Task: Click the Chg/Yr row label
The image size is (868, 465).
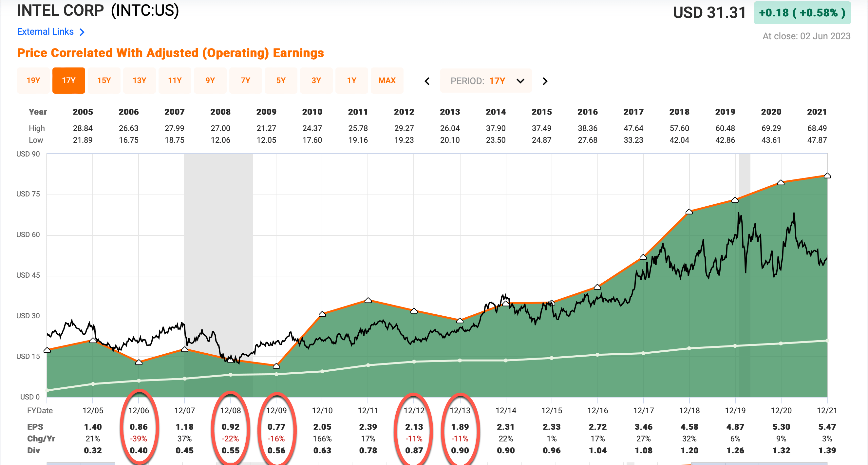Action: click(x=41, y=439)
